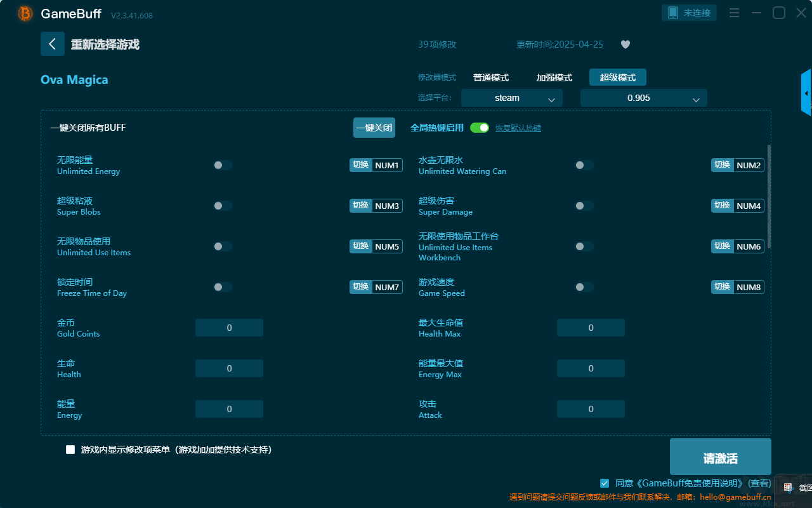Focus the Health (生命) value field
The height and width of the screenshot is (508, 812).
click(x=229, y=368)
